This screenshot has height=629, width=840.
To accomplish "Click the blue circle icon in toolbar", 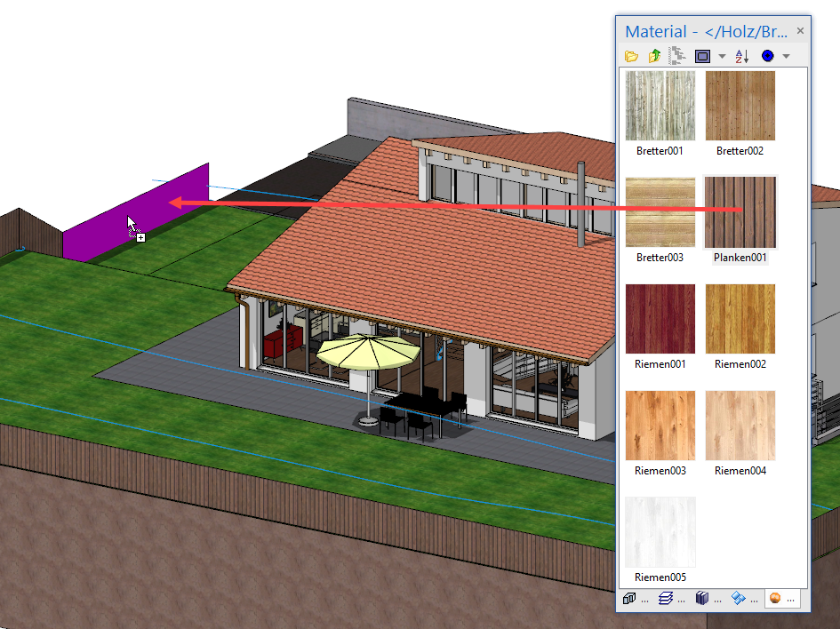I will [767, 56].
